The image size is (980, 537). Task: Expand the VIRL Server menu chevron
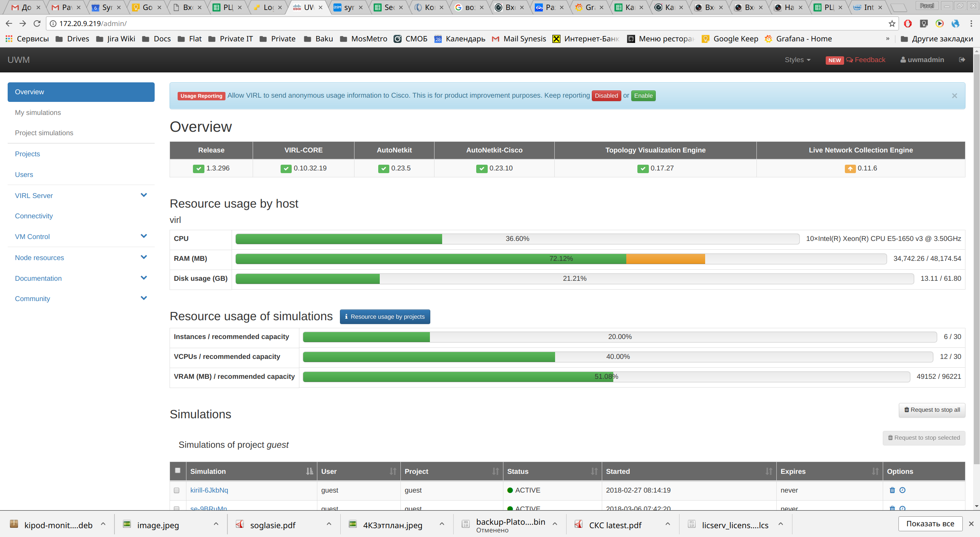tap(144, 195)
